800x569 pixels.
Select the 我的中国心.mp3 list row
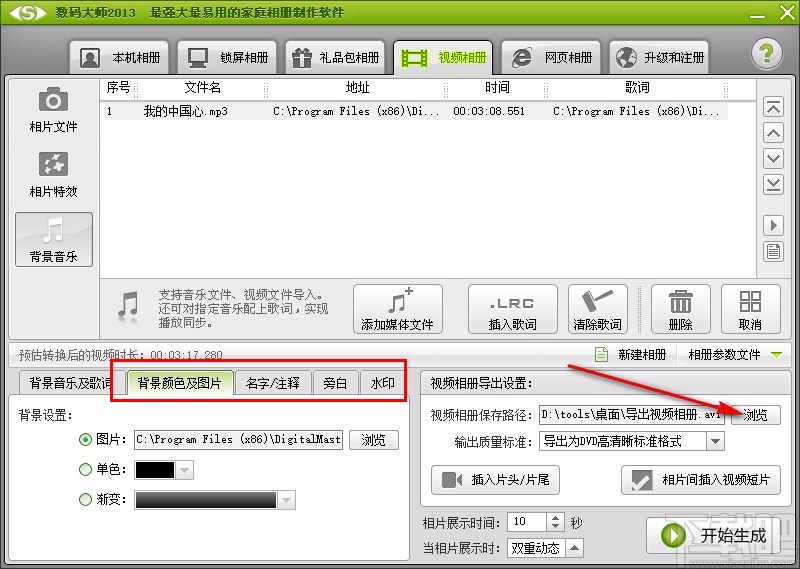point(416,111)
